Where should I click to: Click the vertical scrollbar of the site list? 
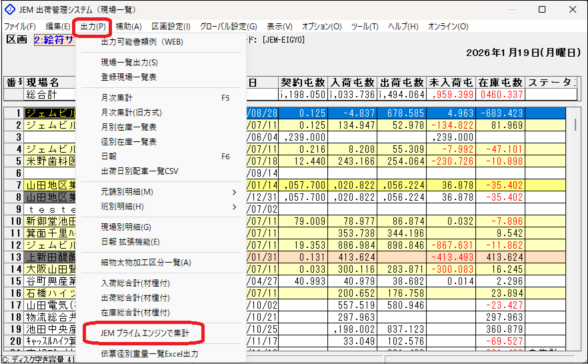coord(575,233)
